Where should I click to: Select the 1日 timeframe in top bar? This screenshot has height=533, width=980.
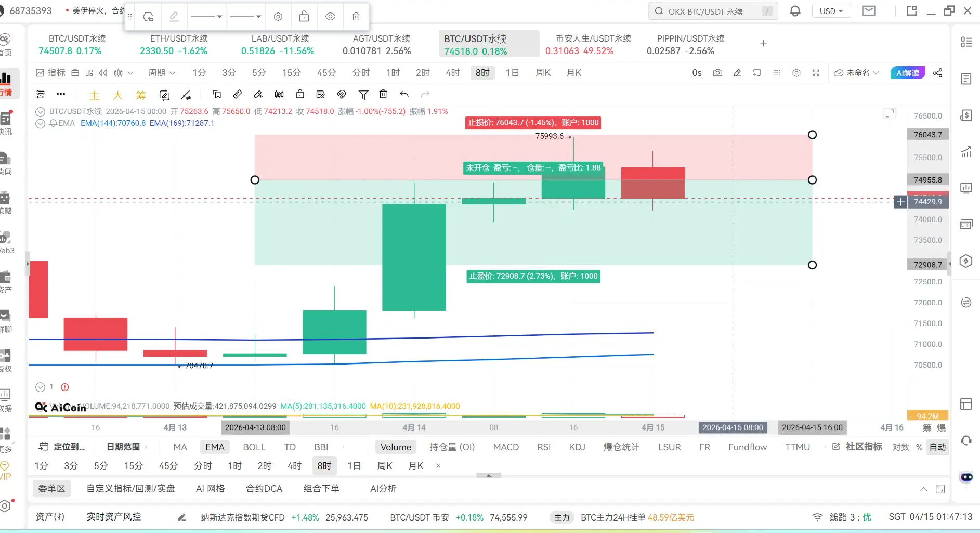tap(512, 73)
